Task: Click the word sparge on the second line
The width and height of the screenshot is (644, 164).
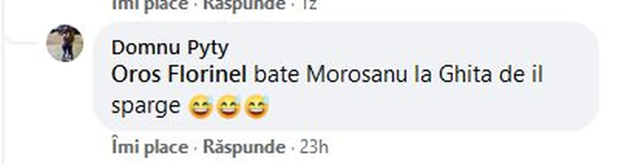Action: coord(146,106)
